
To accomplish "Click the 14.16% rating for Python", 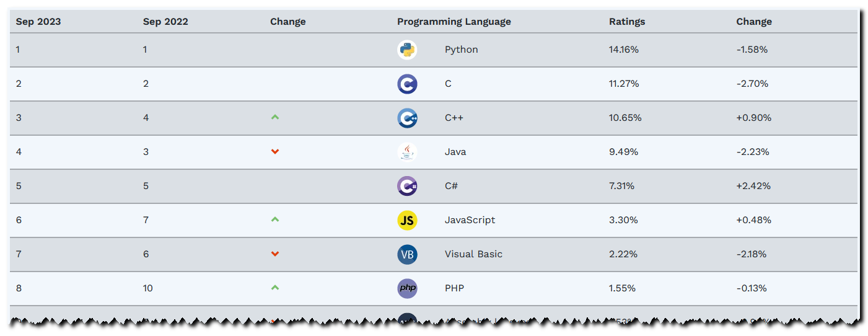I will 624,50.
